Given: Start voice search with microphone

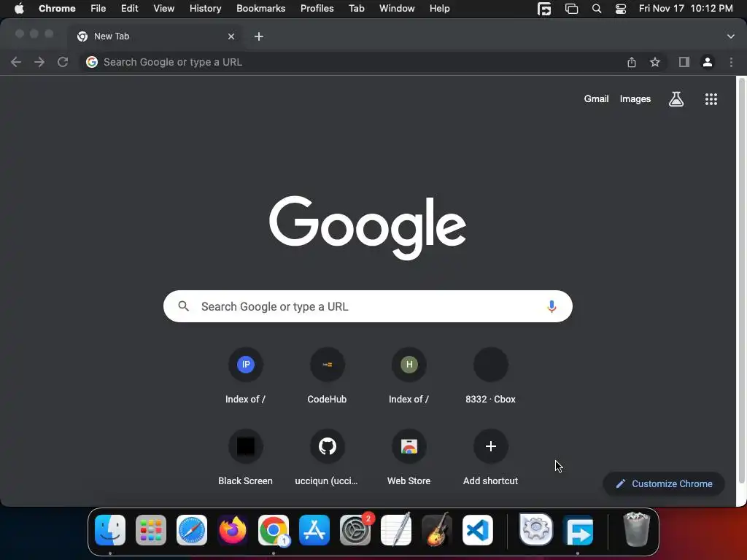Looking at the screenshot, I should click(551, 306).
